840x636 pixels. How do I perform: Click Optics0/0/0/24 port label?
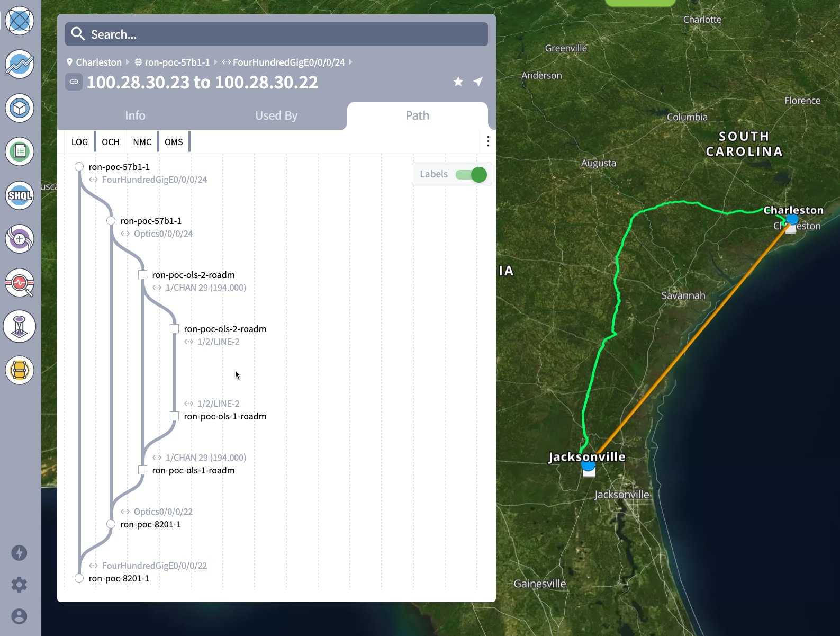pyautogui.click(x=163, y=234)
